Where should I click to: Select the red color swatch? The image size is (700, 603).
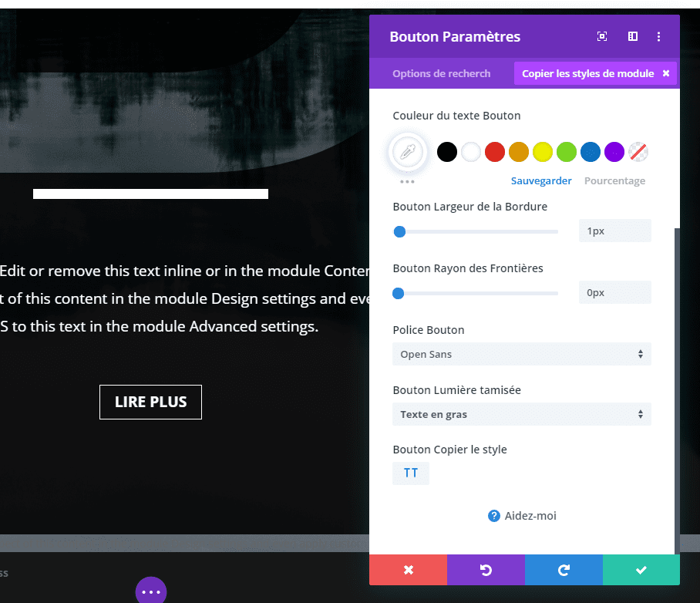495,152
